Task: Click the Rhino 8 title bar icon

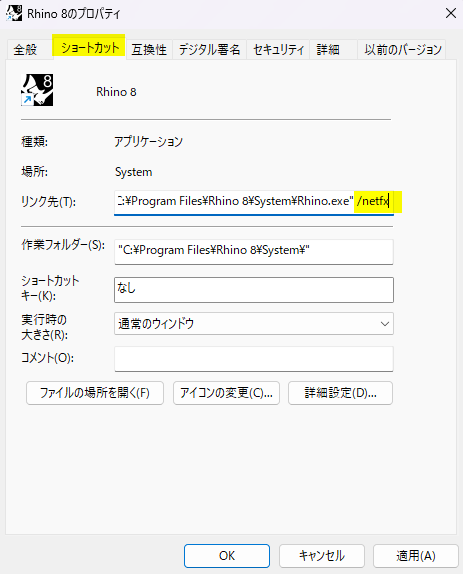Action: 14,13
